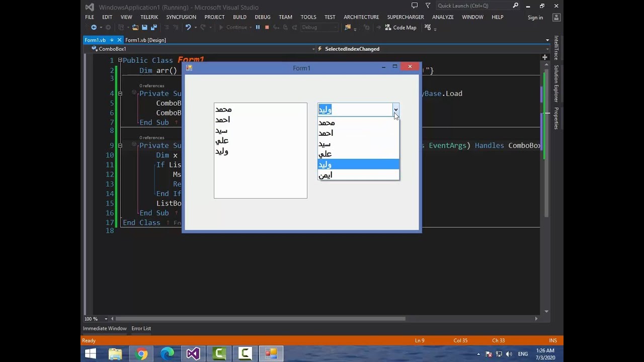Click the editor split handle icon

pyautogui.click(x=545, y=57)
